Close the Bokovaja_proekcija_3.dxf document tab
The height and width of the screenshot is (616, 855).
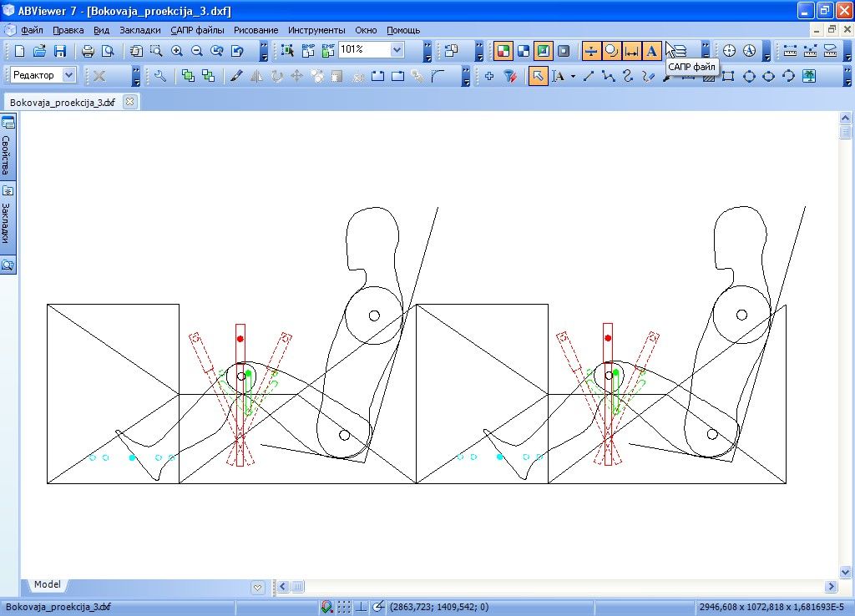[129, 102]
